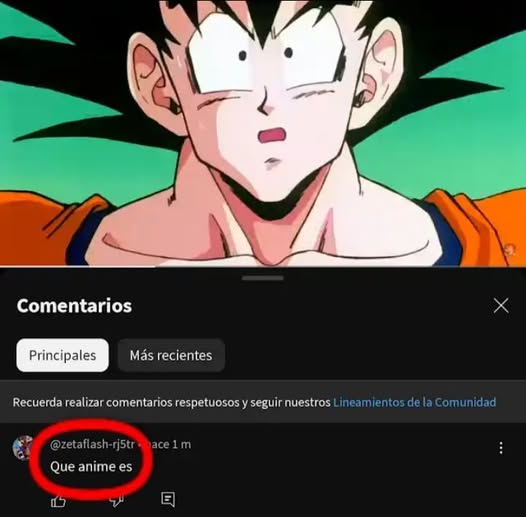Open the reply icon under the comment
Image resolution: width=526 pixels, height=517 pixels.
(168, 500)
